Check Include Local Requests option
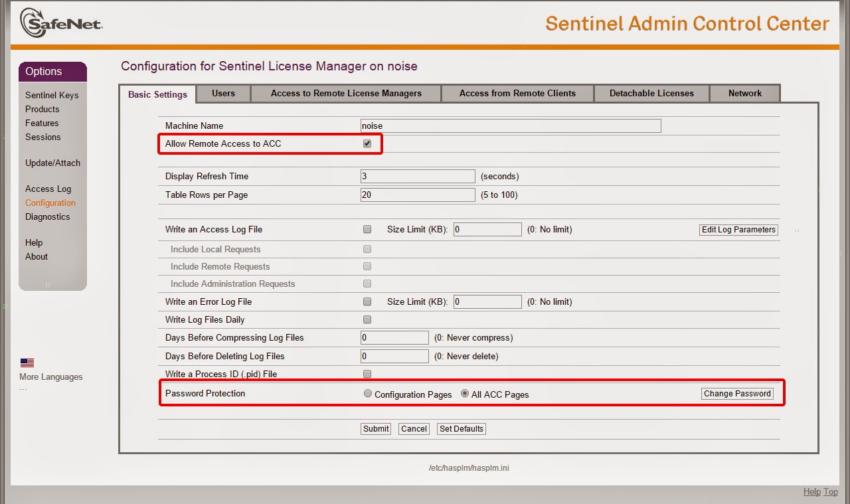This screenshot has width=850, height=504. [x=367, y=250]
